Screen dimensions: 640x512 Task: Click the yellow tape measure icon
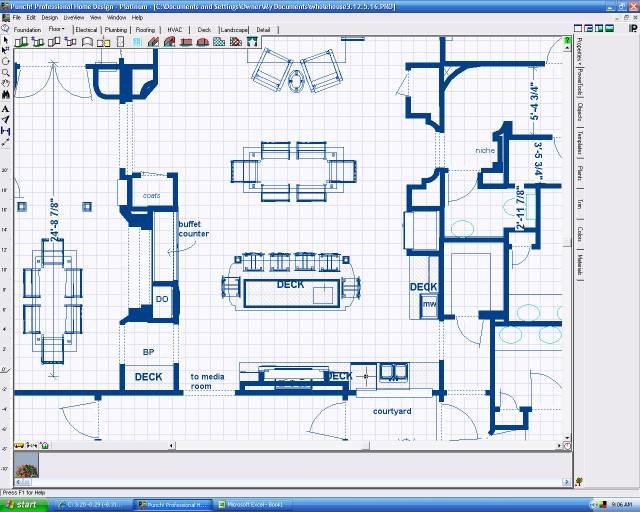pyautogui.click(x=19, y=445)
